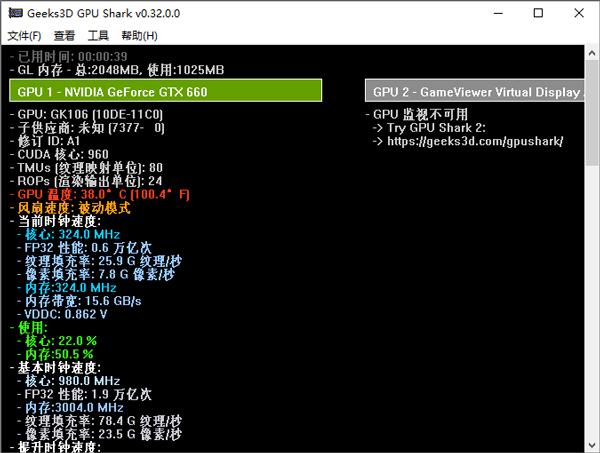Open the 文件(F) menu

[x=24, y=36]
